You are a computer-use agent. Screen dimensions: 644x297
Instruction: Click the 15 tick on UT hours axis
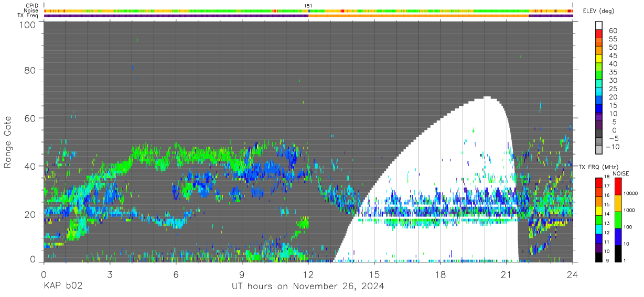[374, 274]
